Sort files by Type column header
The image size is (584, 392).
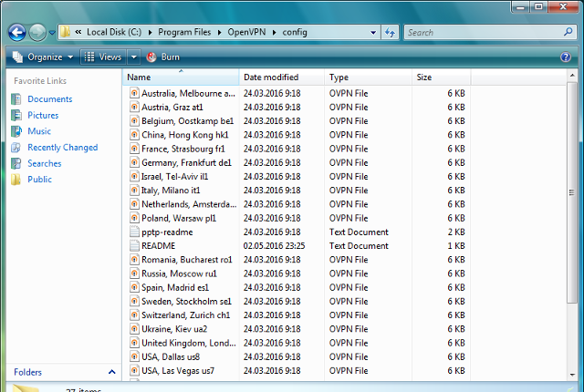(x=368, y=77)
